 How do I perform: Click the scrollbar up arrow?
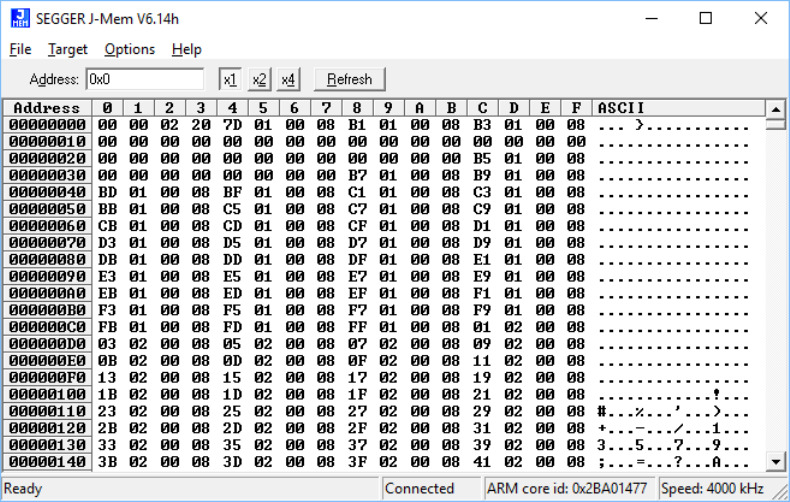(775, 108)
